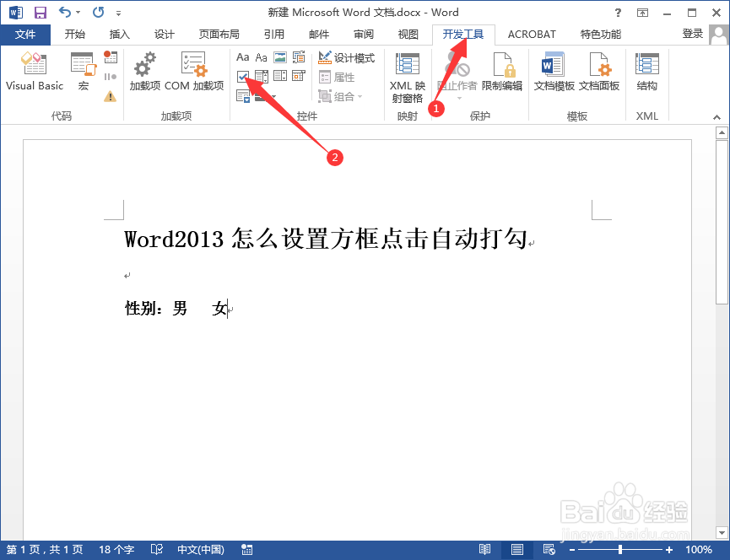Save the document from Quick Access
Screen dimensions: 730x560
click(41, 13)
